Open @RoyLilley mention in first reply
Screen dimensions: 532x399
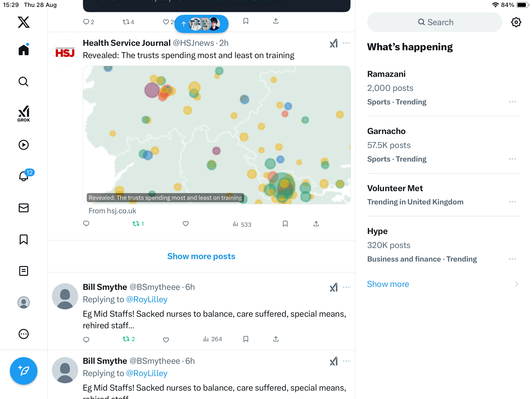pyautogui.click(x=147, y=299)
